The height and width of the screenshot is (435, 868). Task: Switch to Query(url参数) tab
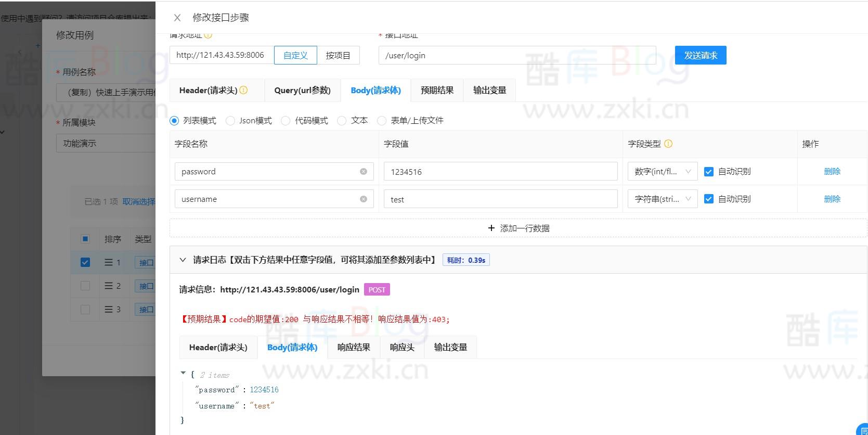tap(303, 90)
